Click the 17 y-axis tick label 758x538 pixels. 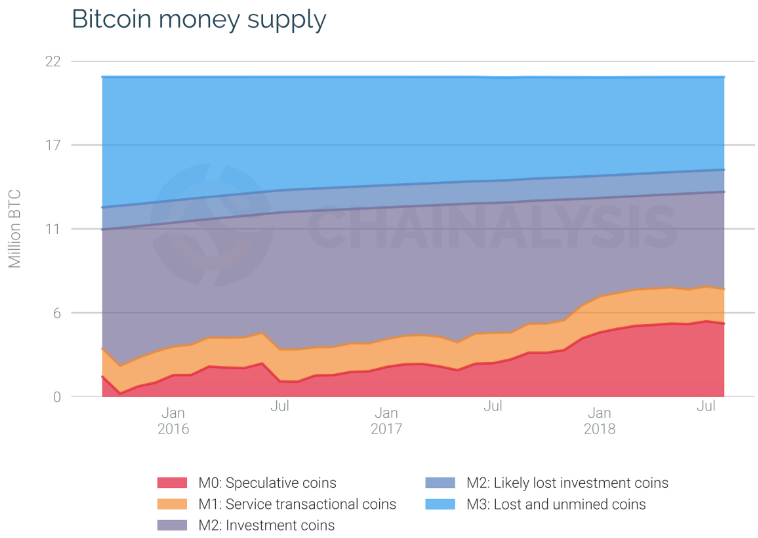52,146
